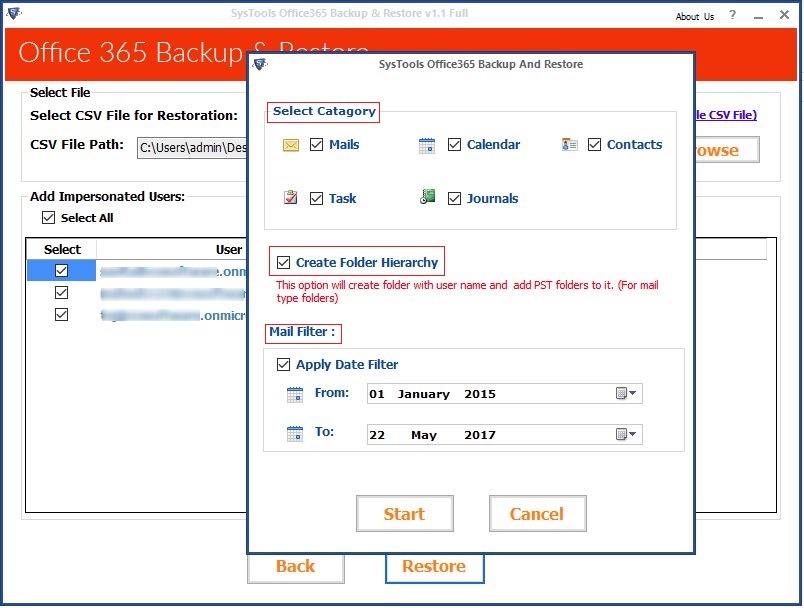This screenshot has height=608, width=804.
Task: Click the Mails envelope icon
Action: pyautogui.click(x=291, y=145)
